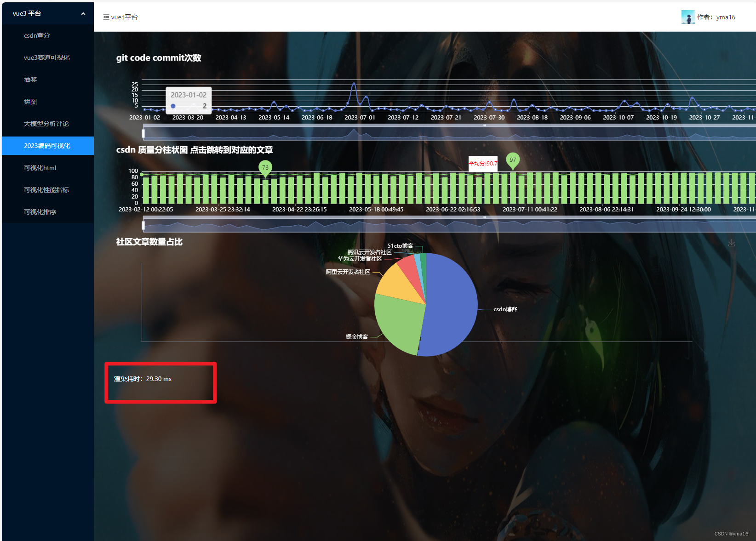Click the csdn 质量分柱状图 chart title
The height and width of the screenshot is (541, 756).
(195, 150)
